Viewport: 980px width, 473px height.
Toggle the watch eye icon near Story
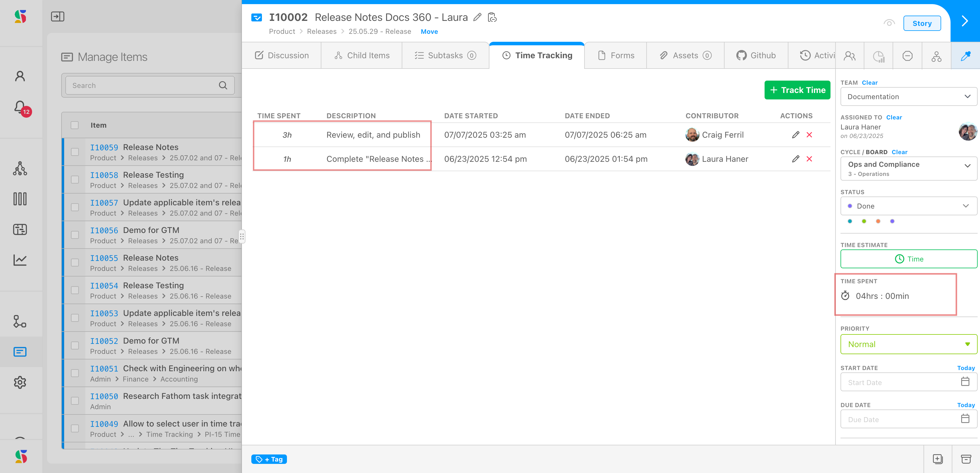889,23
